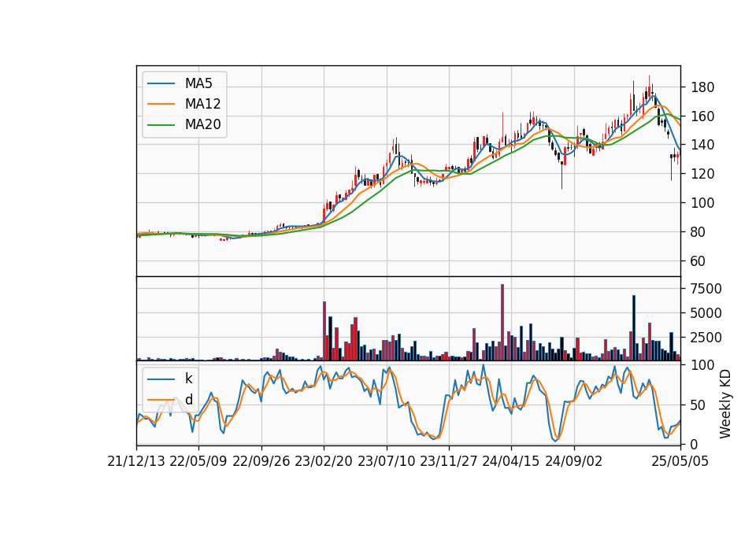
Task: Click the MA5 legend label
Action: pos(198,83)
